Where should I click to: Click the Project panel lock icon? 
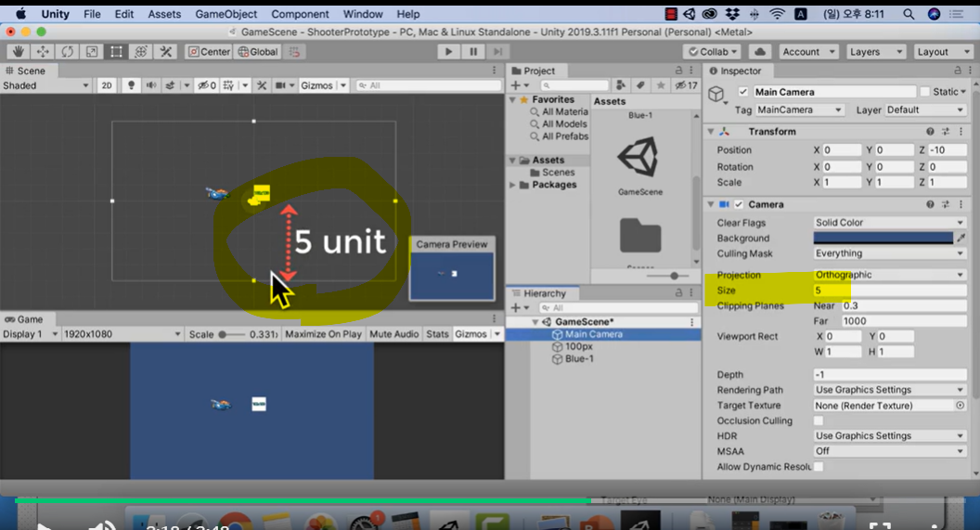coord(678,71)
